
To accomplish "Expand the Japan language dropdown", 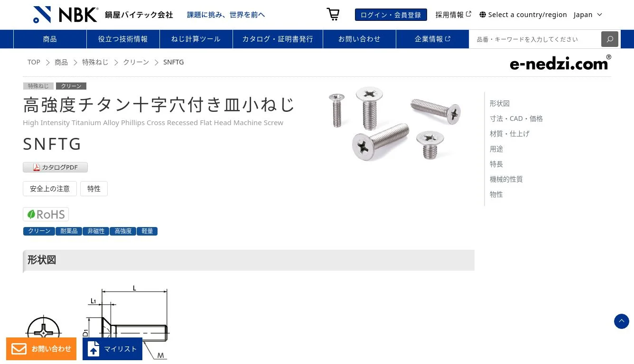I will pyautogui.click(x=587, y=15).
